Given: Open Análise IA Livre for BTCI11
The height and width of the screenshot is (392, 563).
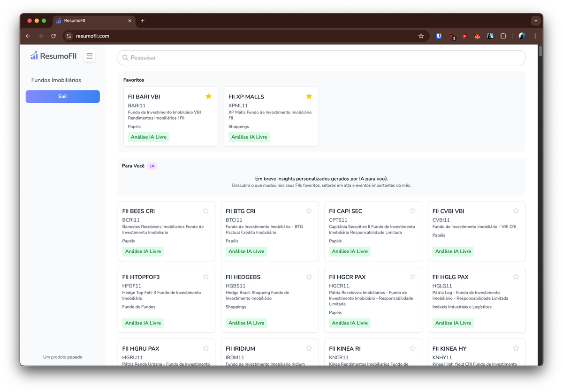Looking at the screenshot, I should 246,251.
